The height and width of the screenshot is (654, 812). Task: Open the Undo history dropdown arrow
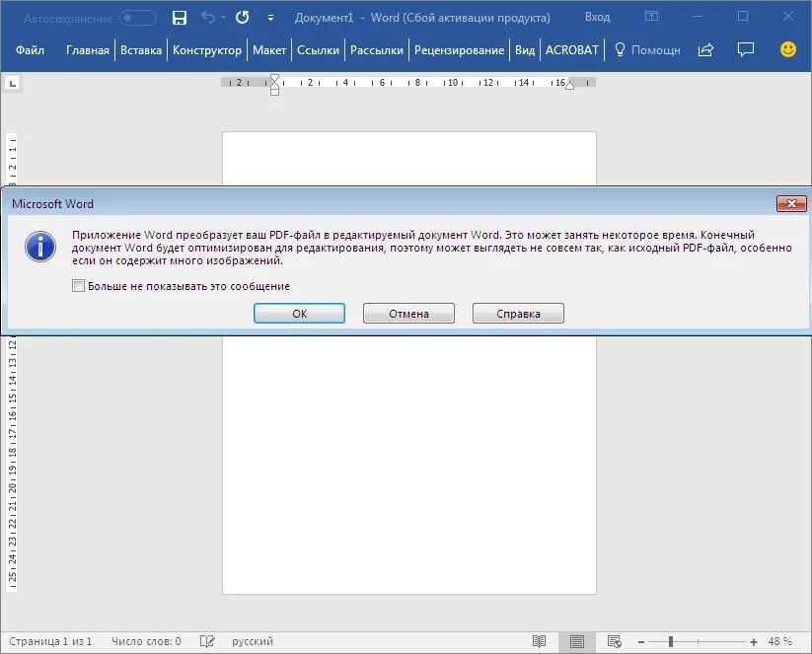point(223,18)
